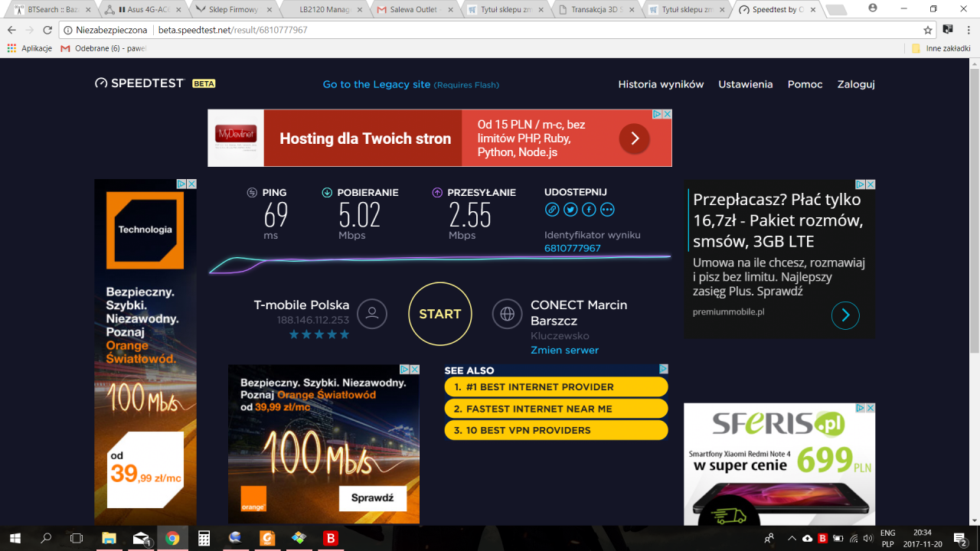Viewport: 980px width, 551px height.
Task: Click AdChoices icon on premiummobile ad
Action: (860, 184)
